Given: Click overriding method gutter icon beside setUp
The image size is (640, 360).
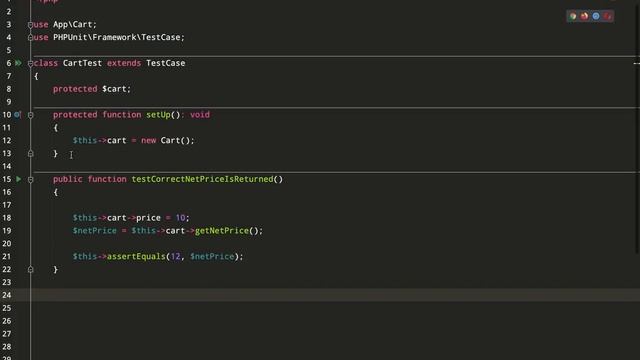Looking at the screenshot, I should [17, 115].
